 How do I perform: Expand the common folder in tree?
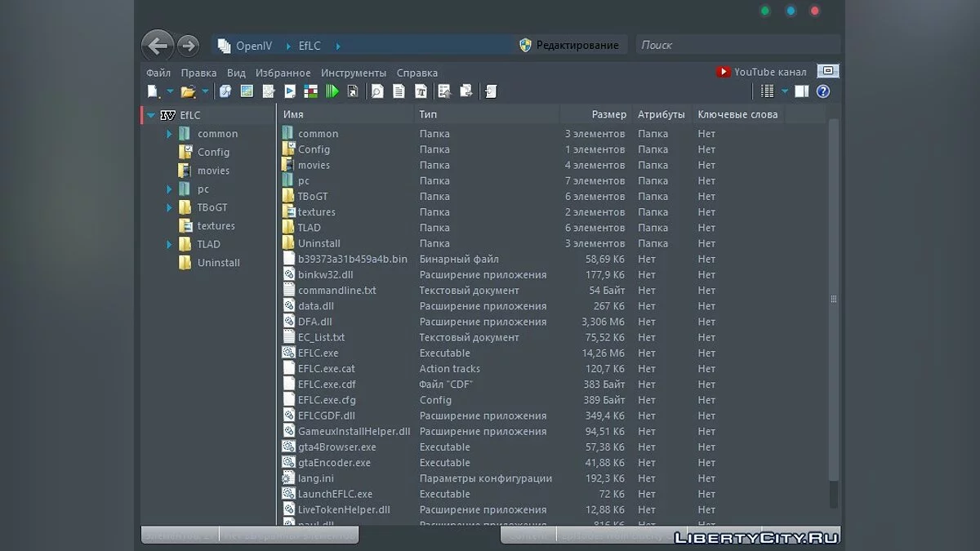(x=169, y=134)
